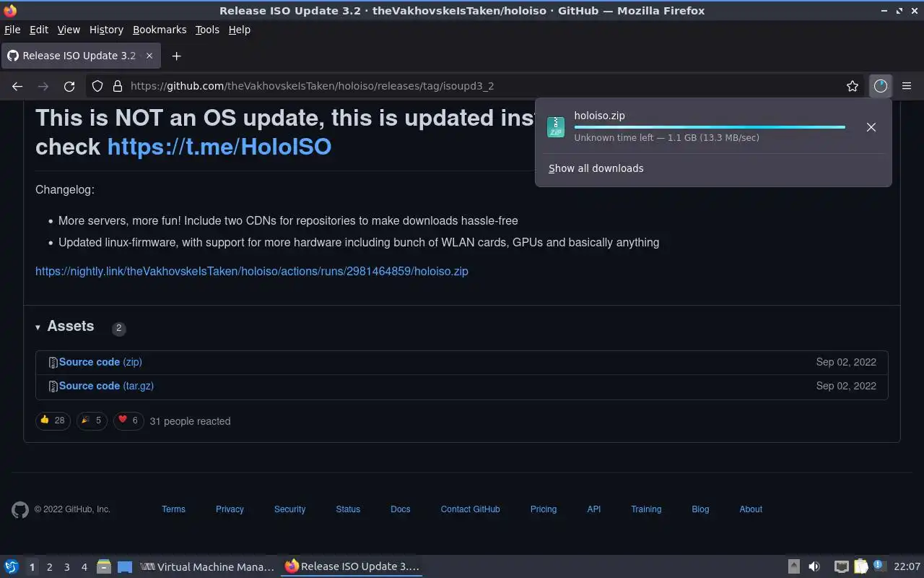Switch to Virtual Machine Manager window

(x=207, y=567)
